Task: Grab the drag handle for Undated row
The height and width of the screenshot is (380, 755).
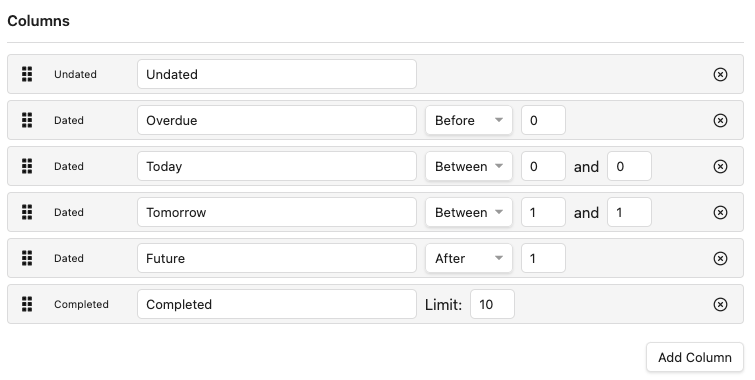Action: click(27, 74)
